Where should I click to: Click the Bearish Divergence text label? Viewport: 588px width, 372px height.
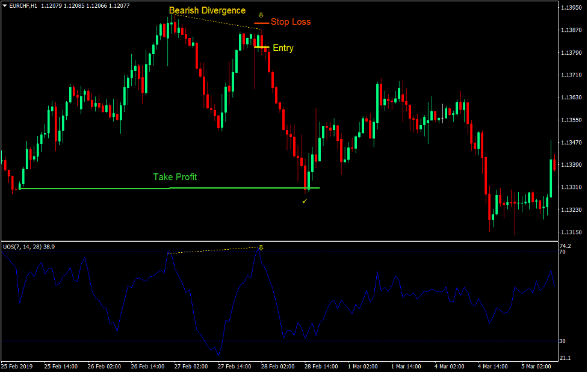(207, 10)
